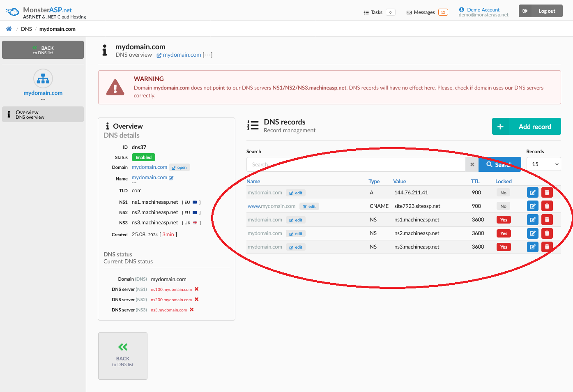Viewport: 573px width, 392px height.
Task: Focus the DNS records search field
Action: [x=356, y=164]
